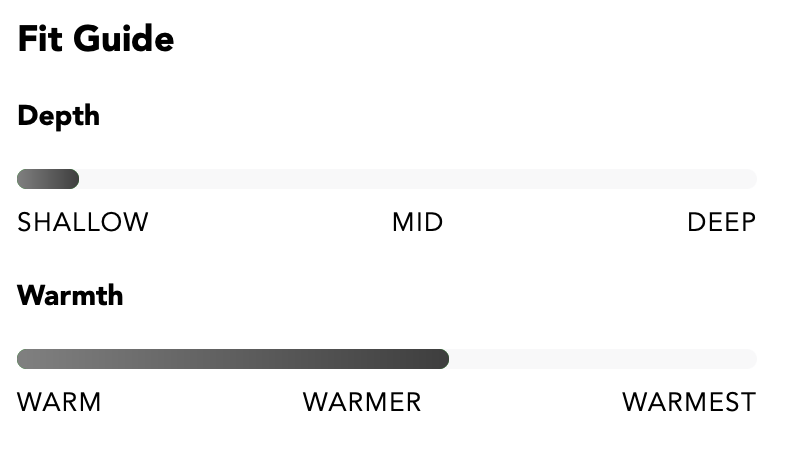Click the empty Warmth track above WARMEST
Screen dimensions: 794x458
(x=689, y=359)
